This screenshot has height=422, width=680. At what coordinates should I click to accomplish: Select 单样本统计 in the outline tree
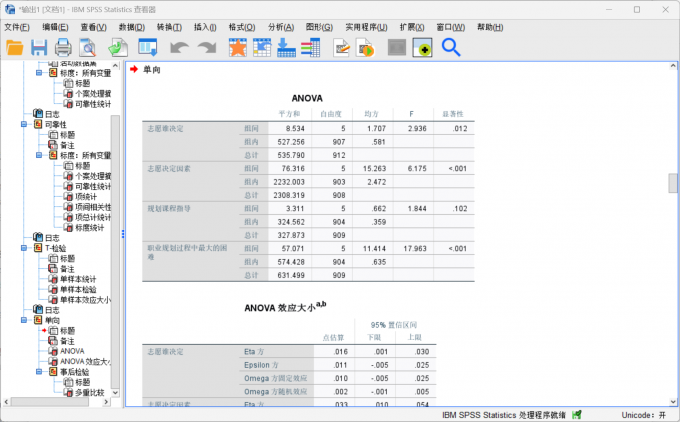pos(78,279)
